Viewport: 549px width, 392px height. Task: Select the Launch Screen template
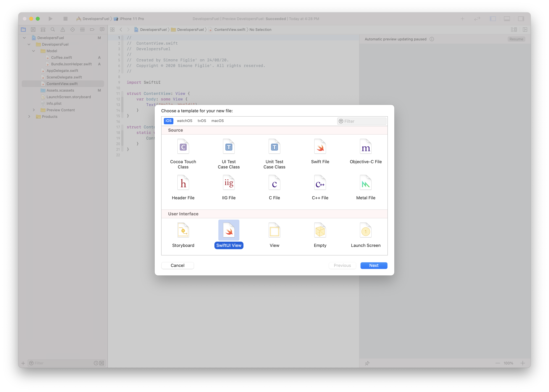[365, 235]
